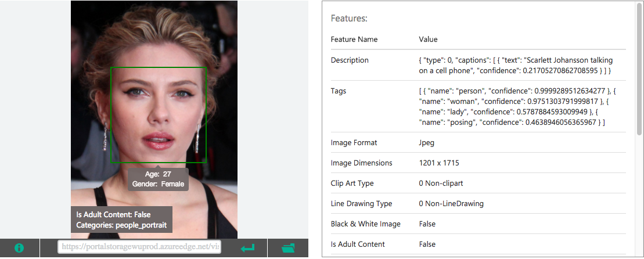Select the Image Format row label
Screen dimensions: 644x259
click(354, 143)
